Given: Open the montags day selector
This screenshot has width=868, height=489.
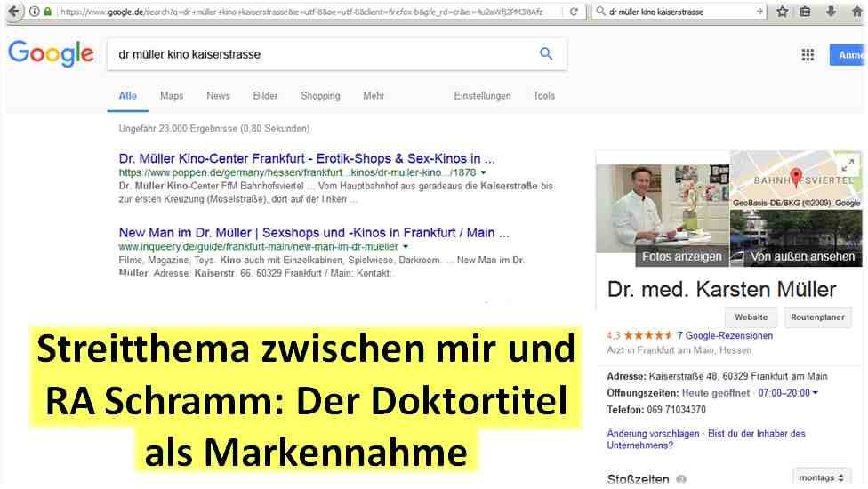Looking at the screenshot, I should coord(821,477).
